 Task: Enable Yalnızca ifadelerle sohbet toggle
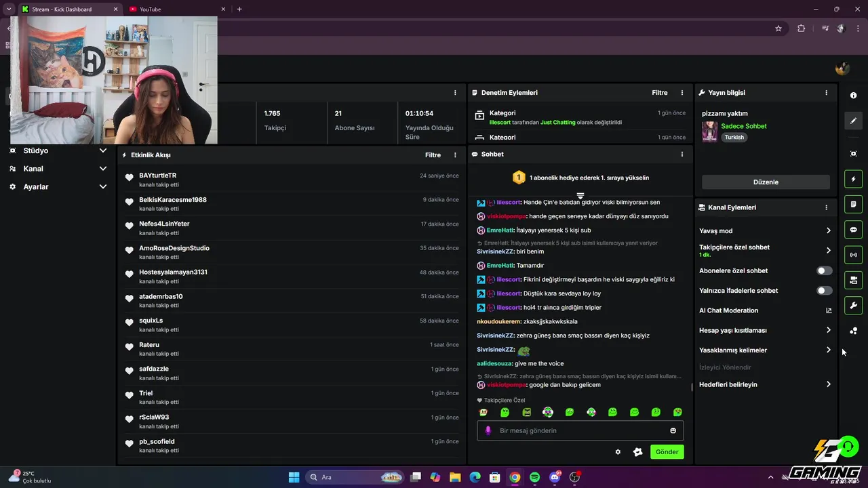824,291
